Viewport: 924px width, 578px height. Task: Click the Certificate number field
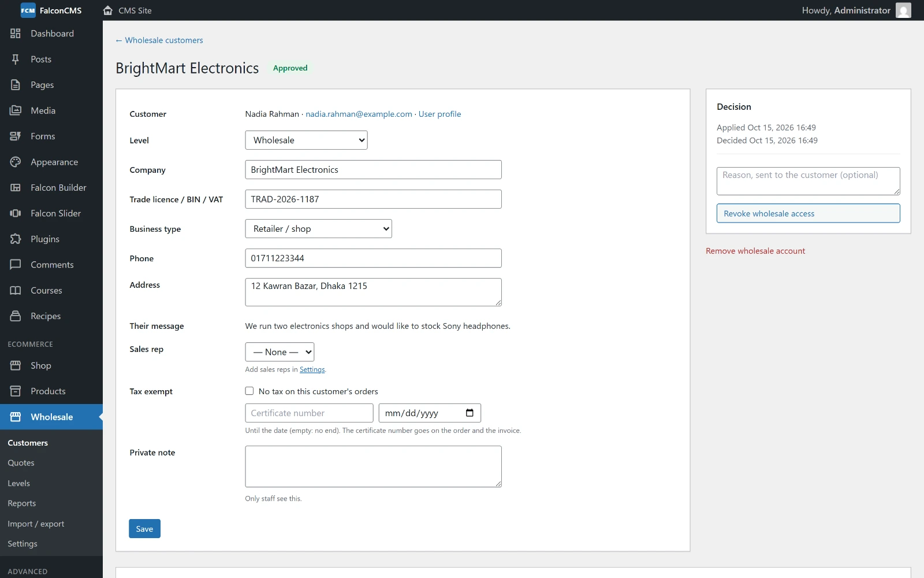pos(309,413)
